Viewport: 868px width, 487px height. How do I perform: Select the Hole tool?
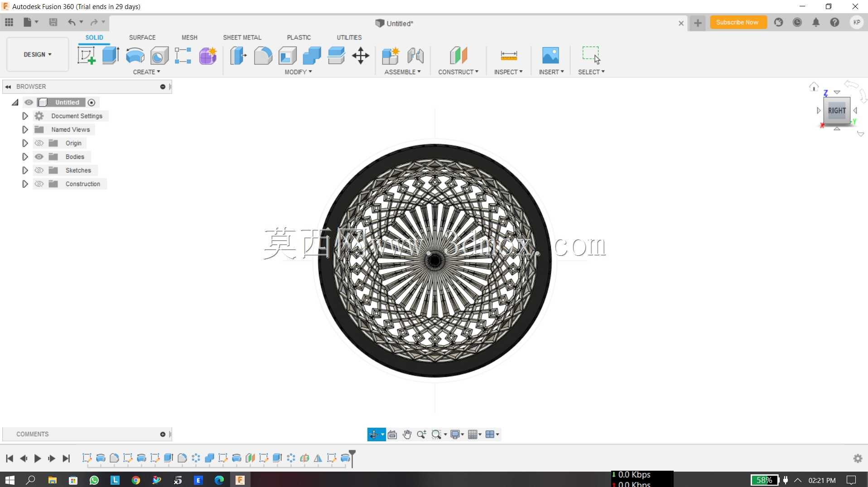click(x=159, y=56)
